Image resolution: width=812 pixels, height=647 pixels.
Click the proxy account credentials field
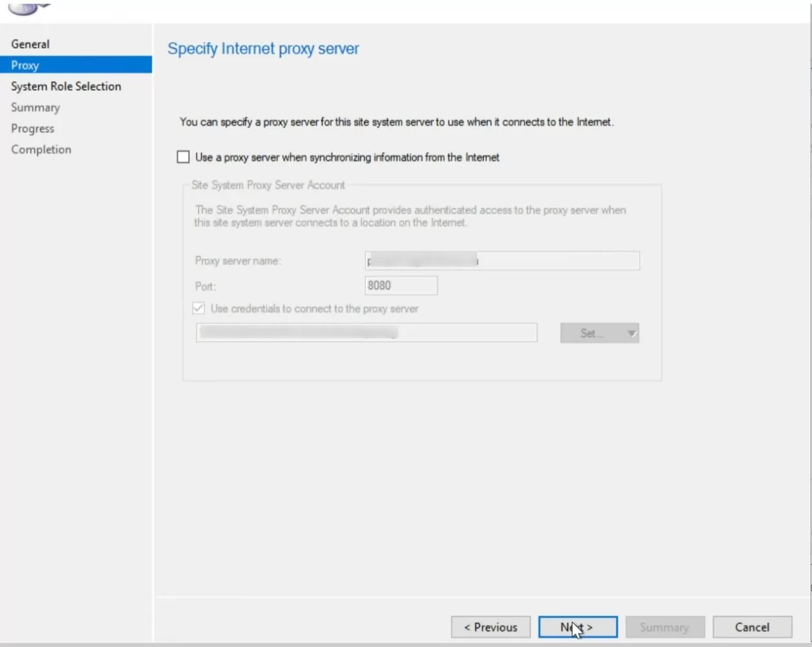pyautogui.click(x=367, y=333)
